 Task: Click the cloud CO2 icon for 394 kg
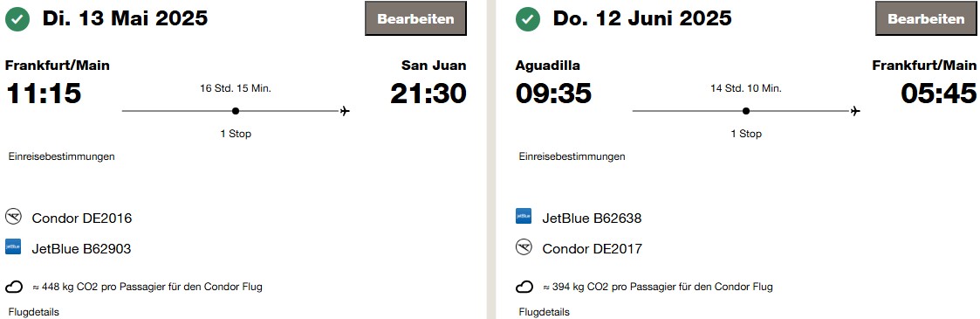click(524, 287)
